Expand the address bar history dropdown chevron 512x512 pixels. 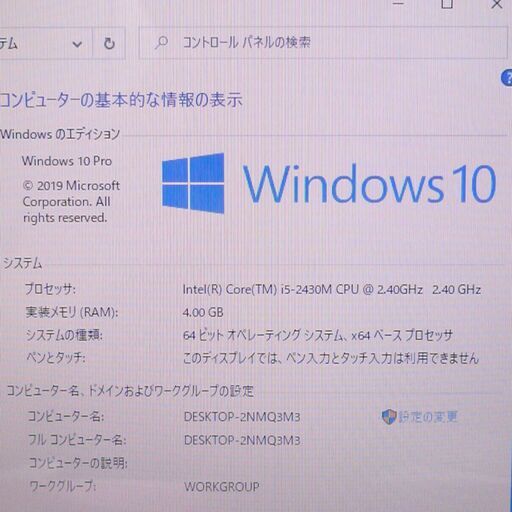pos(77,44)
